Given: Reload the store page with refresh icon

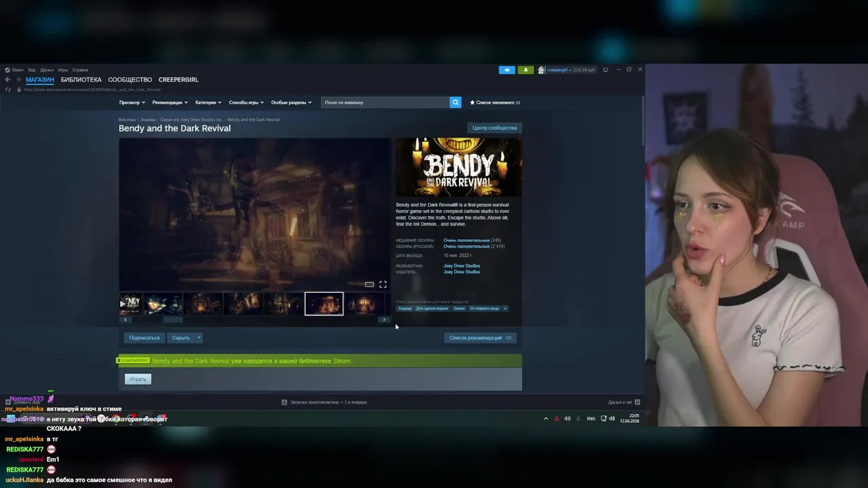Looking at the screenshot, I should click(x=7, y=89).
